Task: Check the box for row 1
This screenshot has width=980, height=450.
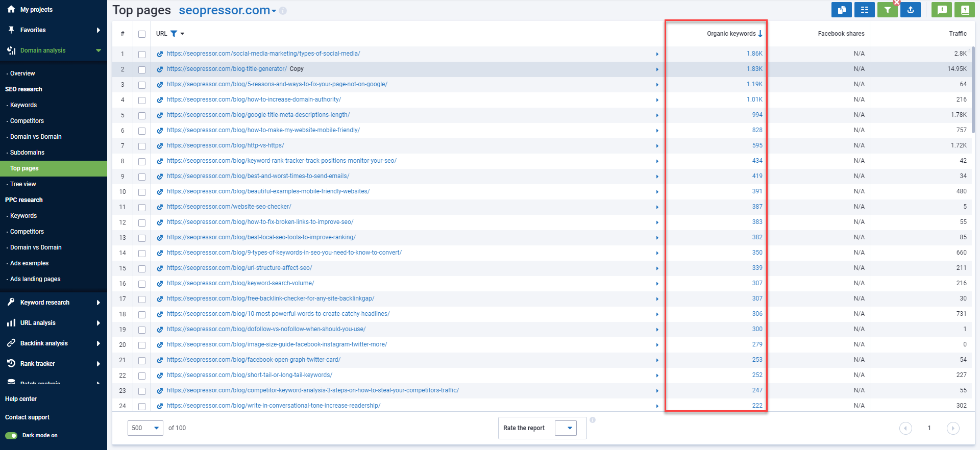Action: [x=142, y=55]
